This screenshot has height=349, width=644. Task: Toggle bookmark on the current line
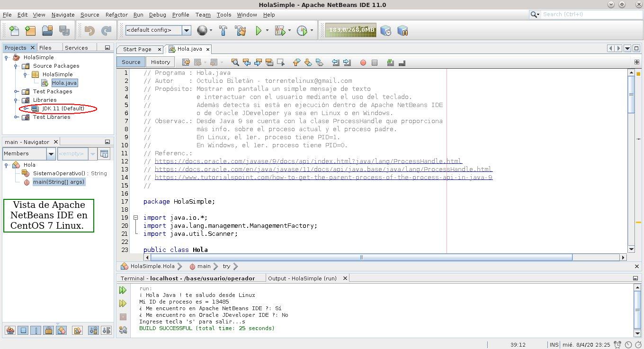point(320,62)
